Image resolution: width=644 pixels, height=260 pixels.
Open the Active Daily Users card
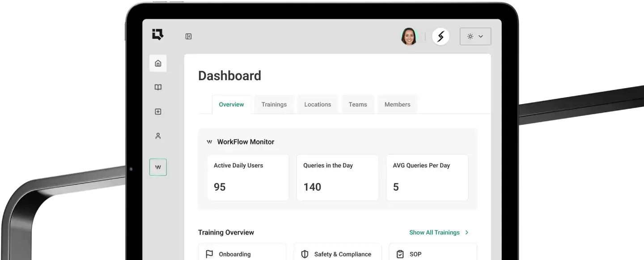[x=248, y=178]
